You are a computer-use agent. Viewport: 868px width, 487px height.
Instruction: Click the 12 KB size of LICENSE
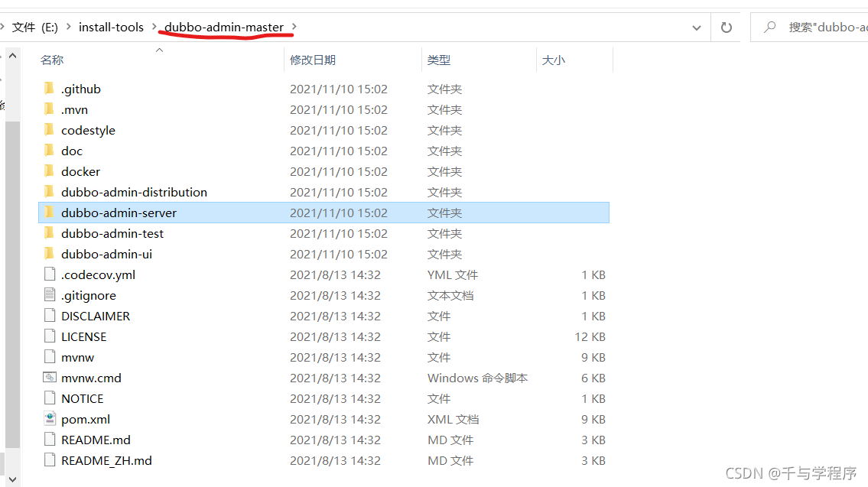point(590,336)
